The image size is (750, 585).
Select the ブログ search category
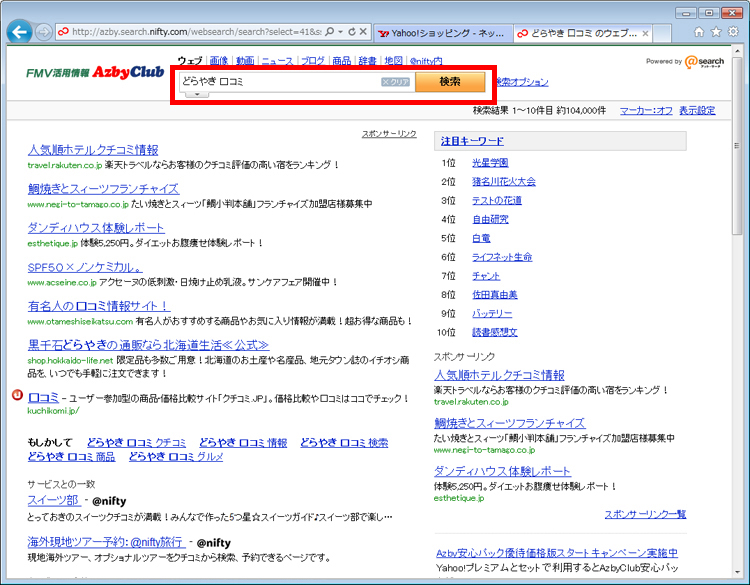[x=313, y=61]
